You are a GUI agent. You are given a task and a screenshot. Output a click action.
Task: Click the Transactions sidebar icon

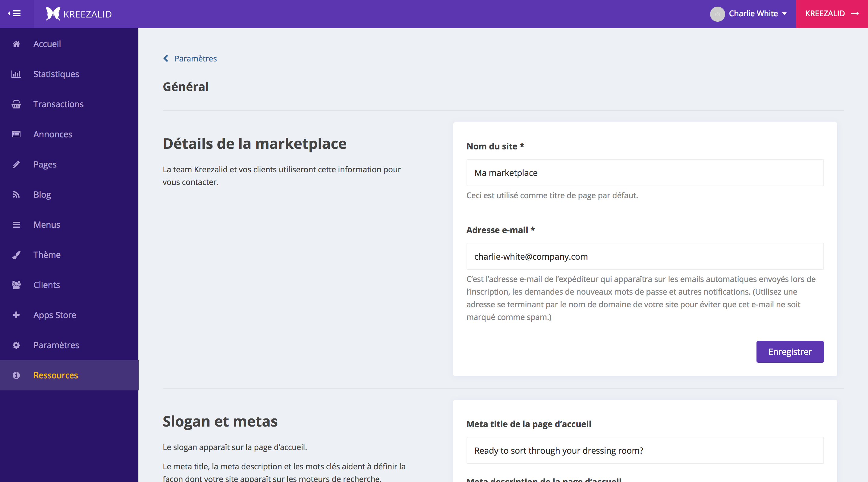point(16,104)
